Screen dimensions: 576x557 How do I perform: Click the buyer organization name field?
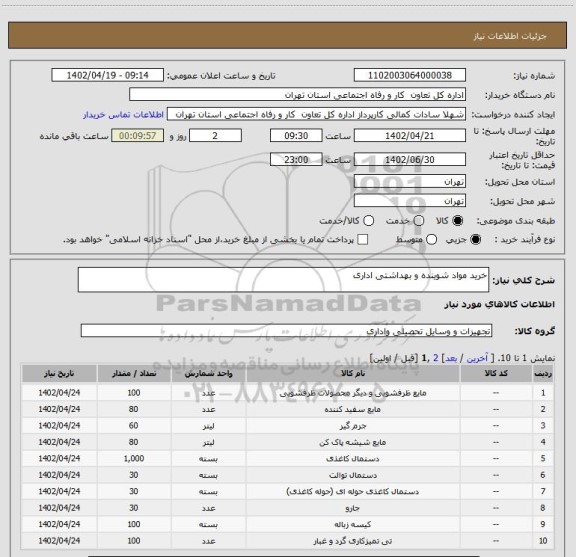click(x=297, y=95)
